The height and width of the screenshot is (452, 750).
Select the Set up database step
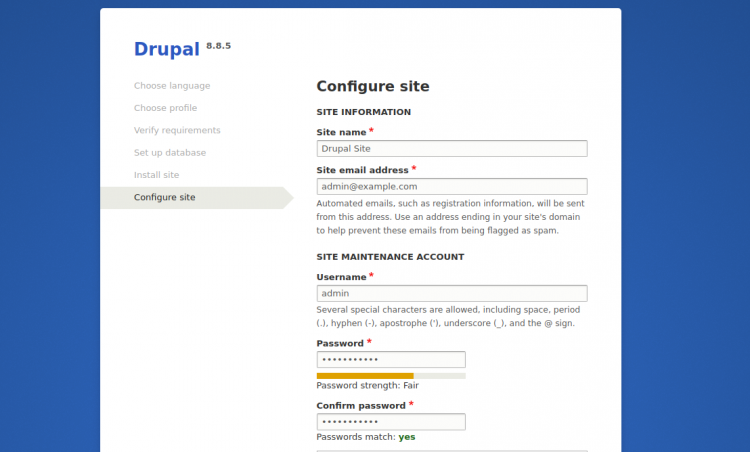click(x=170, y=153)
